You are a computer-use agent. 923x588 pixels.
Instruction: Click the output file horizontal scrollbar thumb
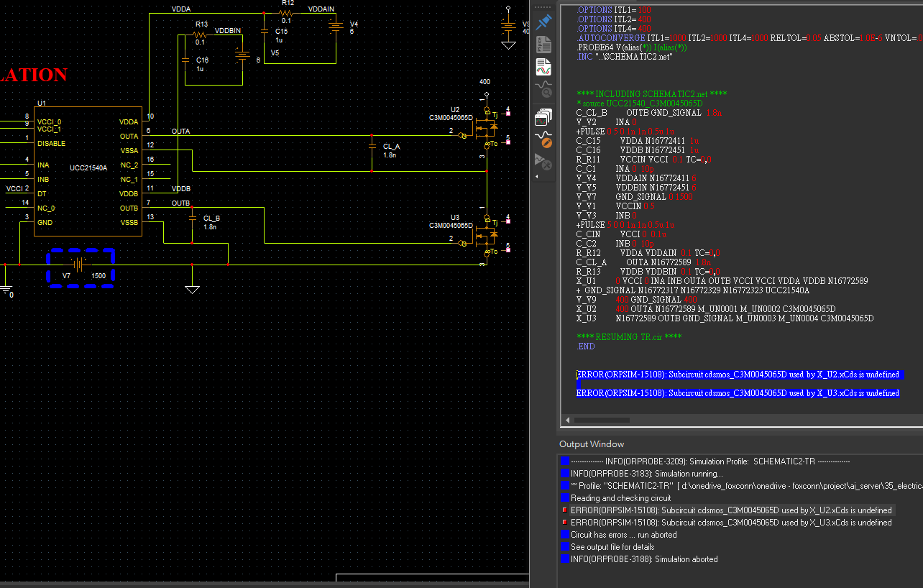tap(602, 421)
